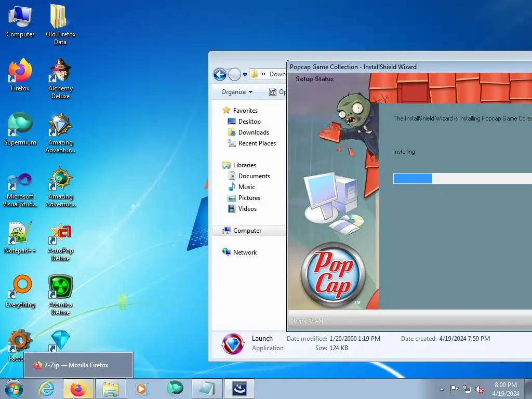Click the Explorer address bar path
Screen dimensions: 532x399
pyautogui.click(x=268, y=74)
